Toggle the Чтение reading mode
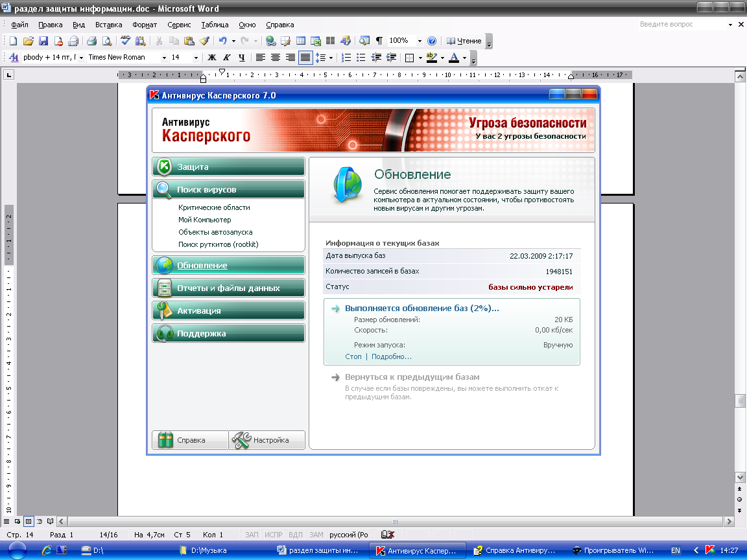The height and width of the screenshot is (560, 747). pos(464,41)
